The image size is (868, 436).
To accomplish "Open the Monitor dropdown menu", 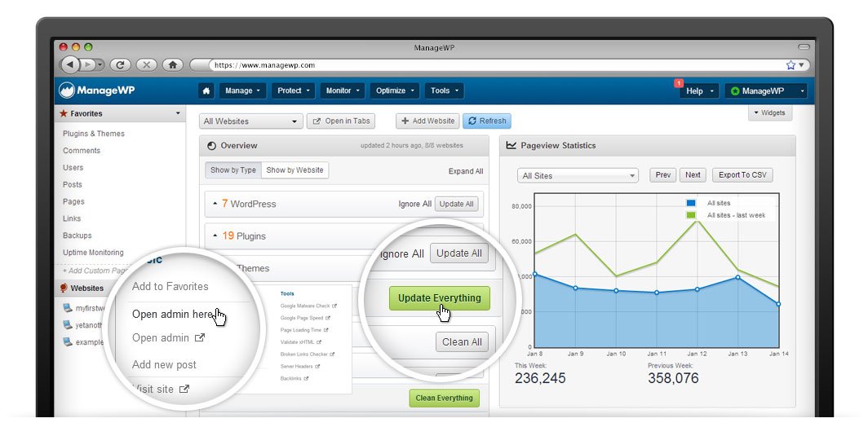I will (343, 90).
